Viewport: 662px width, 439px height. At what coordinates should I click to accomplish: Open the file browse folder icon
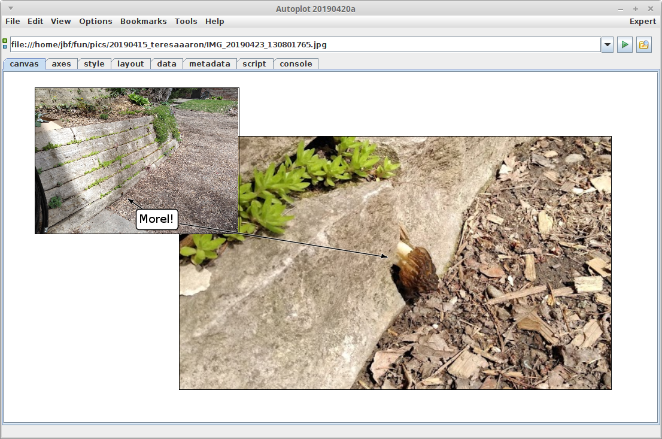(643, 44)
